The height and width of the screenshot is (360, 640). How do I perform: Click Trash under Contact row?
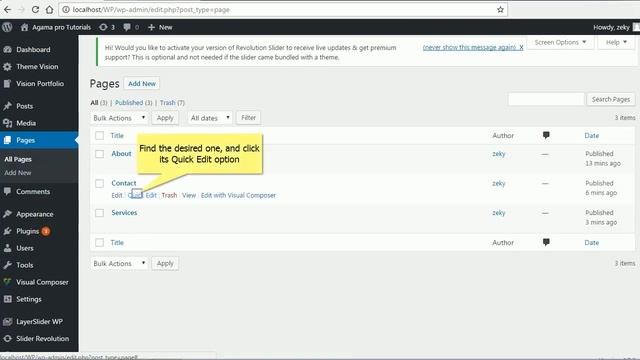[169, 196]
